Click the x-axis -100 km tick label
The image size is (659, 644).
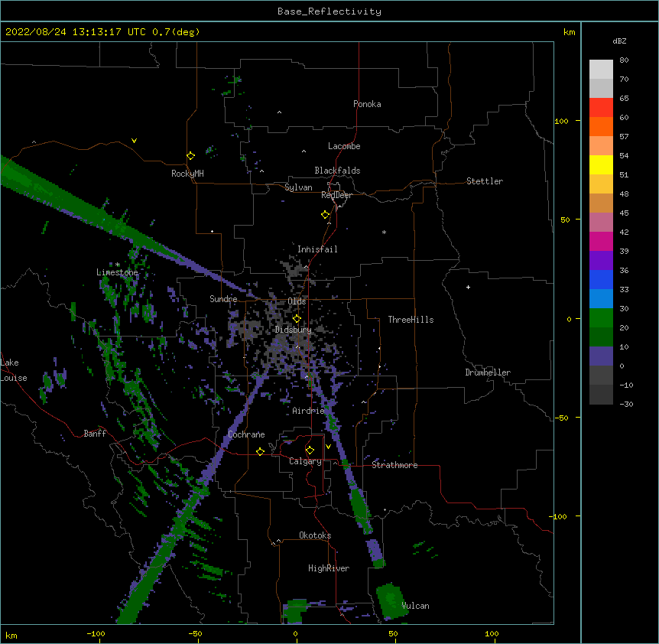point(96,633)
